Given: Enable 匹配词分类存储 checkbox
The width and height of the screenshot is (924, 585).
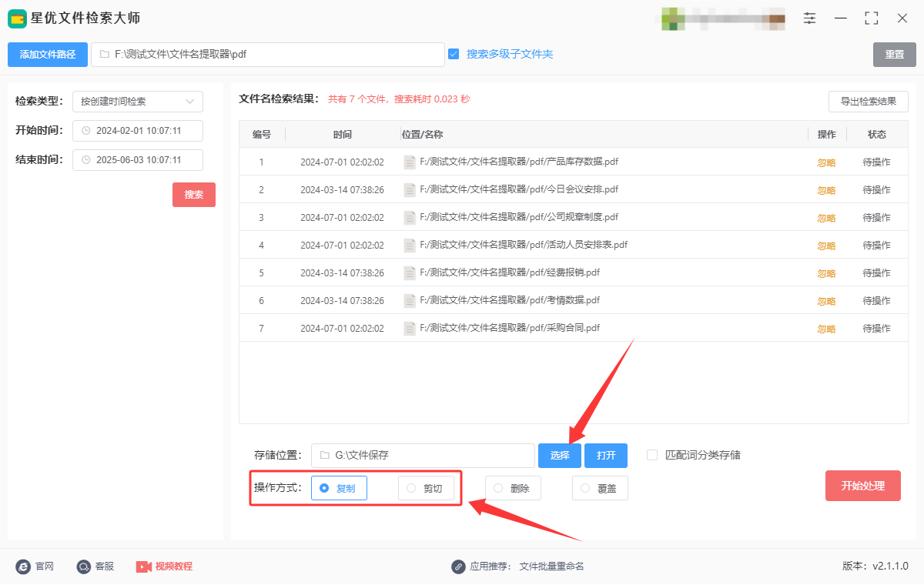Looking at the screenshot, I should pyautogui.click(x=652, y=455).
